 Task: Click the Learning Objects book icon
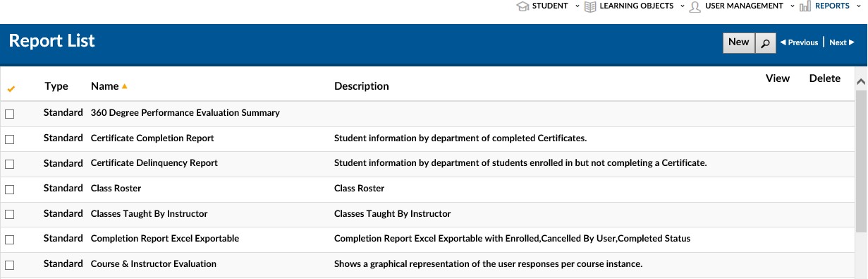click(591, 6)
